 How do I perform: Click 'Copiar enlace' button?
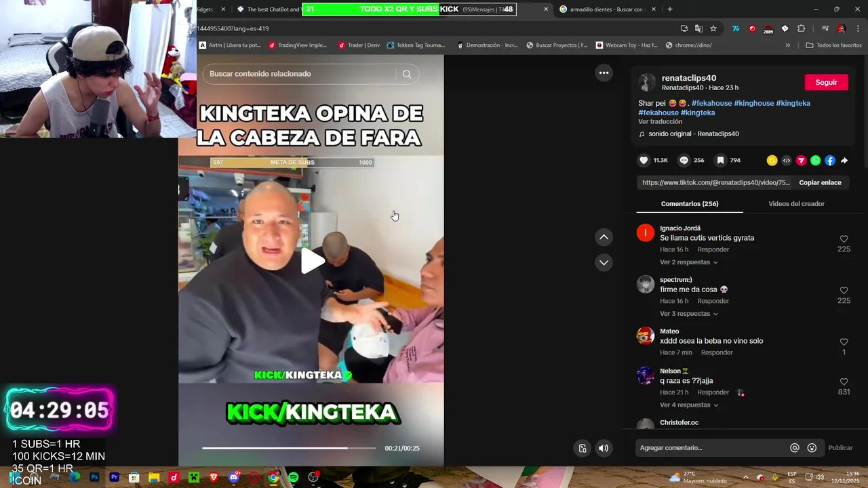tap(820, 183)
